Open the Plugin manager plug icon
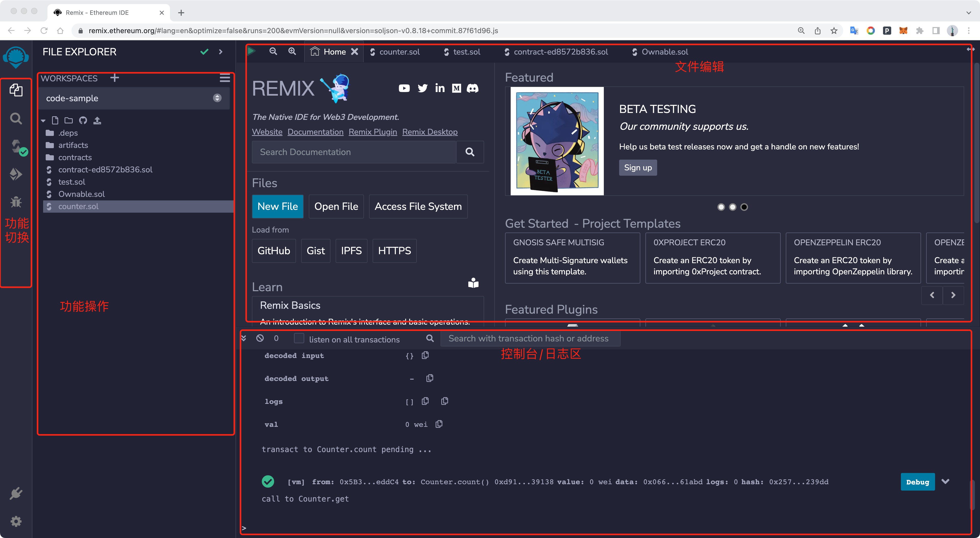 click(x=16, y=494)
